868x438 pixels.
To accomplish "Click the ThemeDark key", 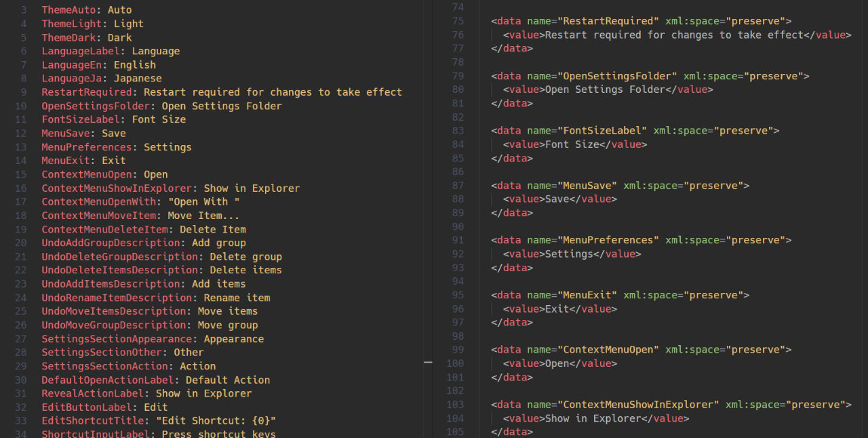I will (68, 37).
